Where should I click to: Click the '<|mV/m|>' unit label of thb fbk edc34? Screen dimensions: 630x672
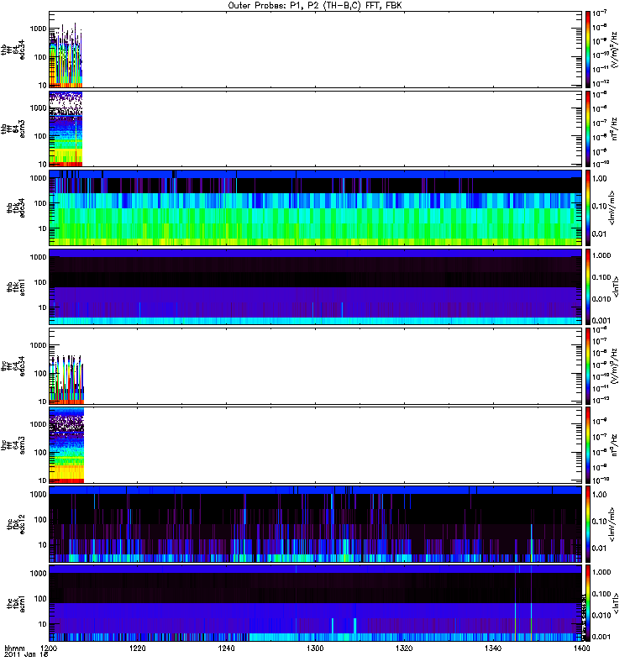pos(612,207)
